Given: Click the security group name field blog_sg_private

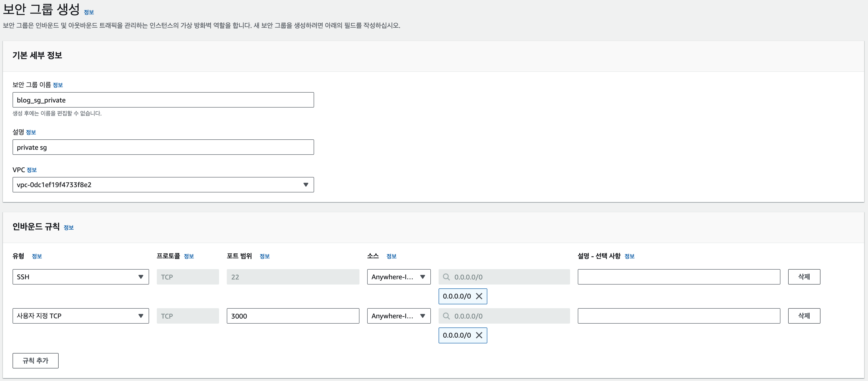Looking at the screenshot, I should click(163, 100).
